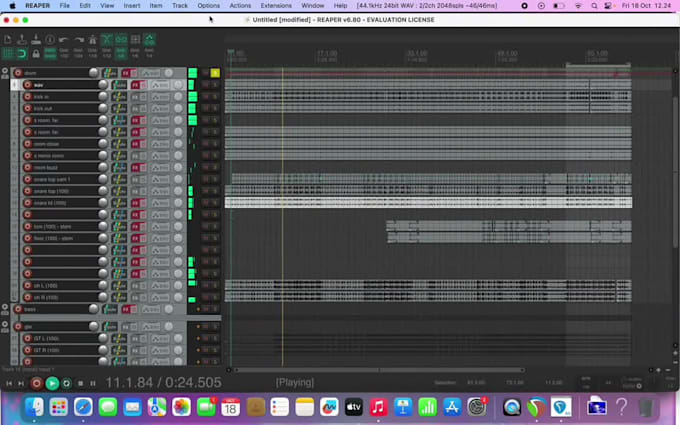The height and width of the screenshot is (425, 680).
Task: Open Project settings from the toolbar info icon
Action: 50,39
